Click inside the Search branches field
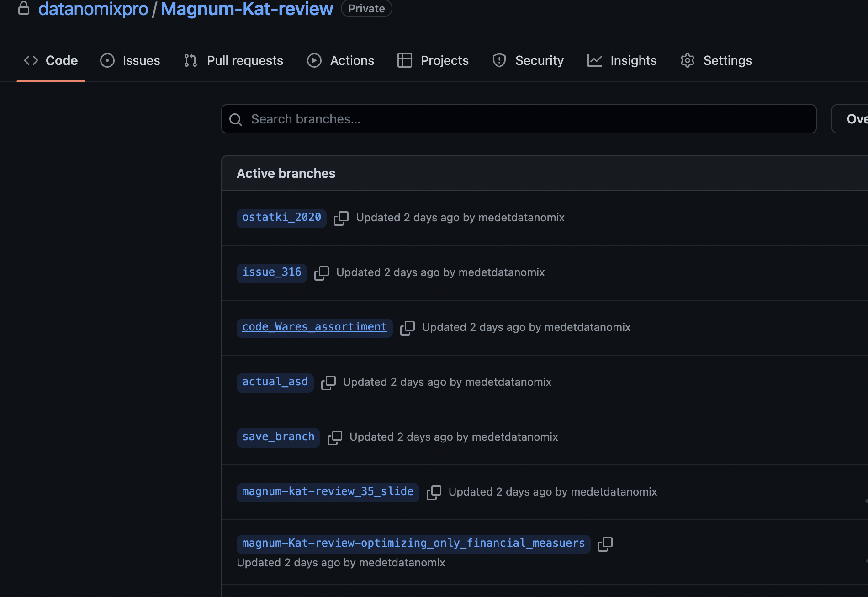Viewport: 868px width, 597px height. [457, 119]
